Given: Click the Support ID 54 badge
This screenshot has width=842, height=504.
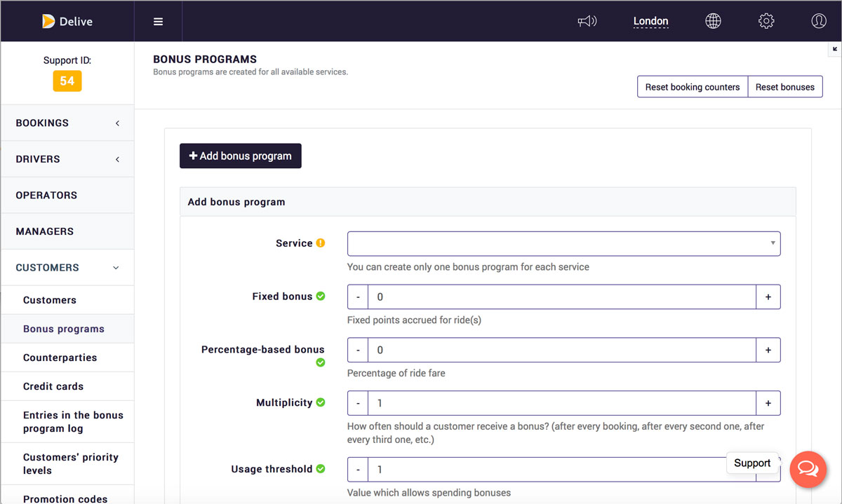Looking at the screenshot, I should [67, 81].
